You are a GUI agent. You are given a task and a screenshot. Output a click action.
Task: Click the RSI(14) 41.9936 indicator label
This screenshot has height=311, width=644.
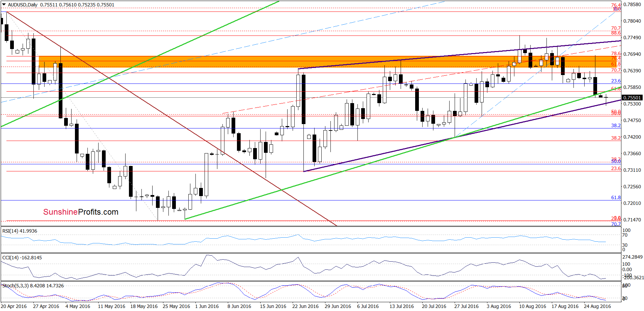(x=20, y=231)
